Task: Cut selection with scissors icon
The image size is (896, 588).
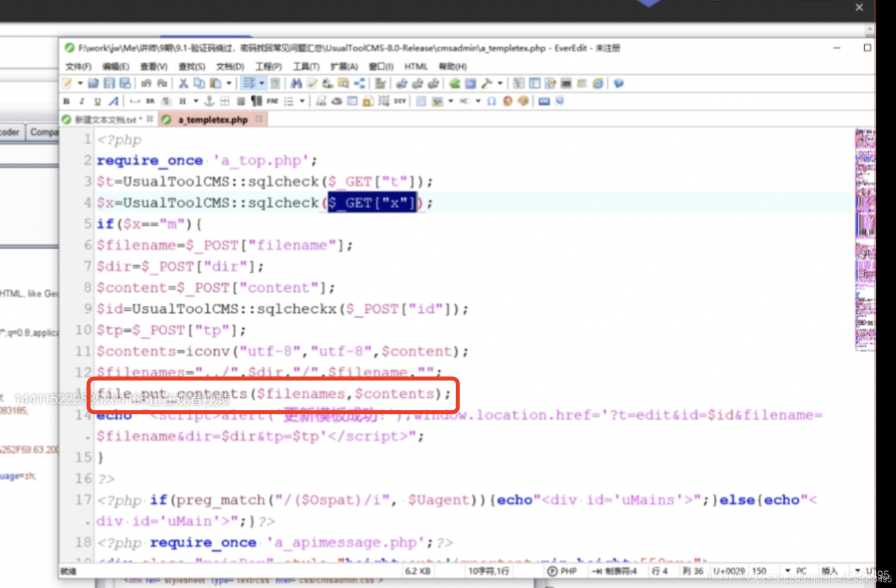Action: (x=183, y=83)
